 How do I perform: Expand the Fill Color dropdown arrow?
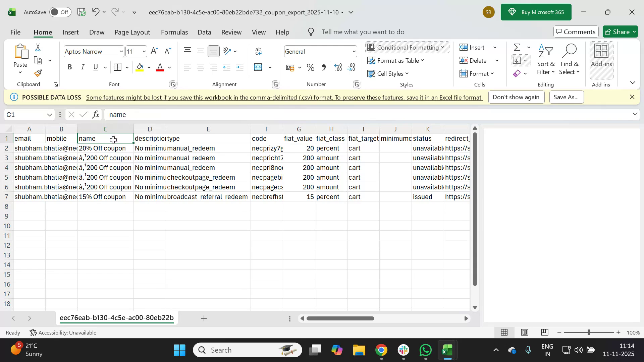pyautogui.click(x=149, y=67)
